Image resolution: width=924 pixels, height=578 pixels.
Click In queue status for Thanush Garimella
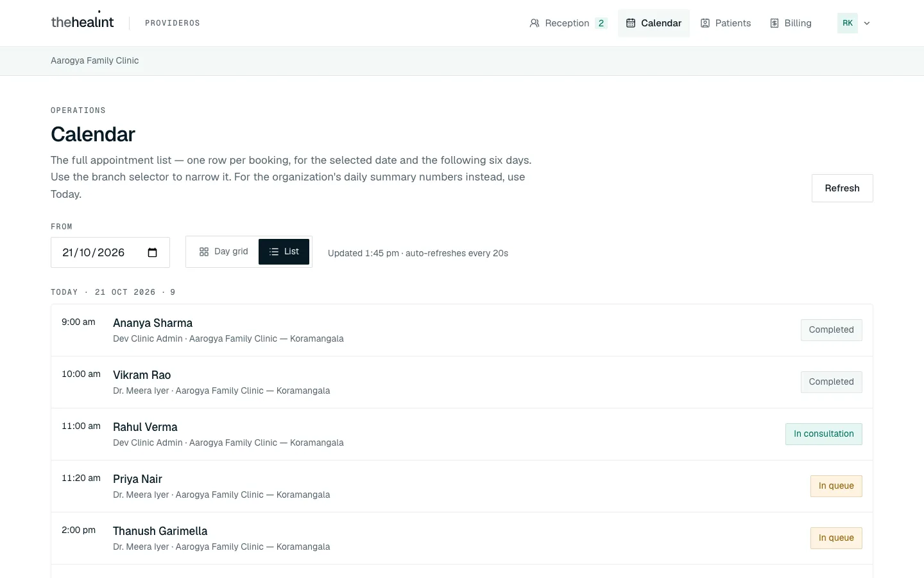pyautogui.click(x=836, y=538)
